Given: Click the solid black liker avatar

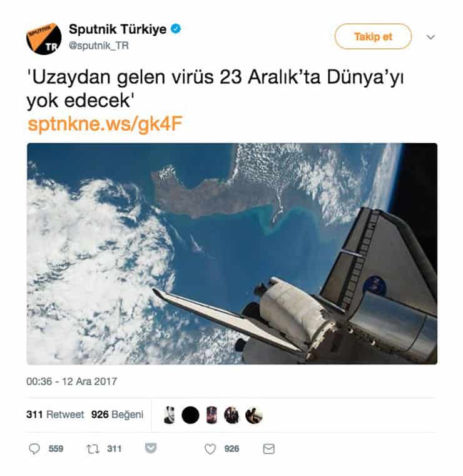Looking at the screenshot, I should 190,415.
